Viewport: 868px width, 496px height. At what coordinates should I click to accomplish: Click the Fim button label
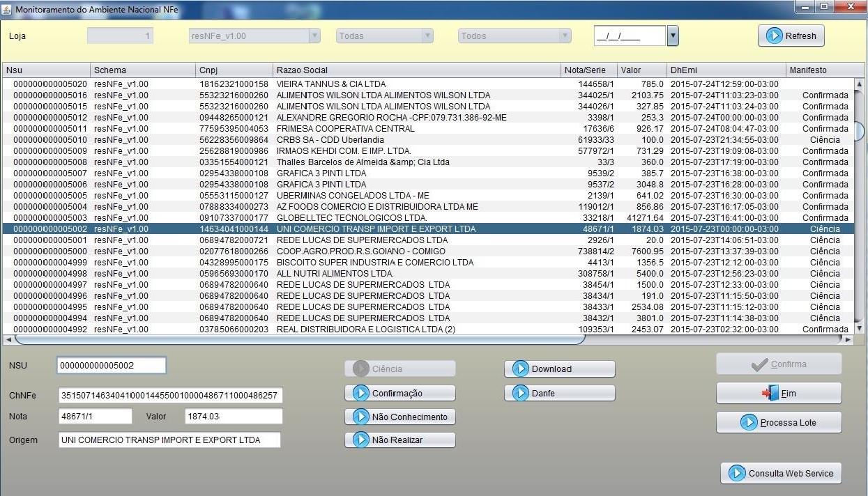coord(789,393)
